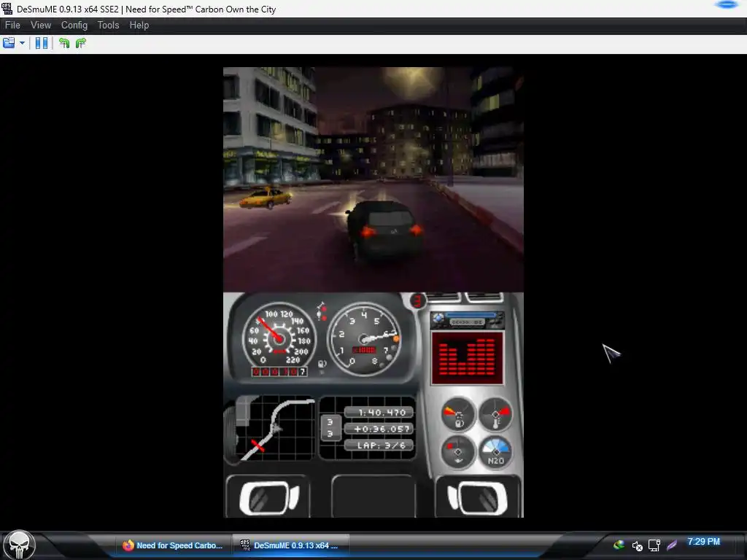Tap the track minimap

coord(274,428)
